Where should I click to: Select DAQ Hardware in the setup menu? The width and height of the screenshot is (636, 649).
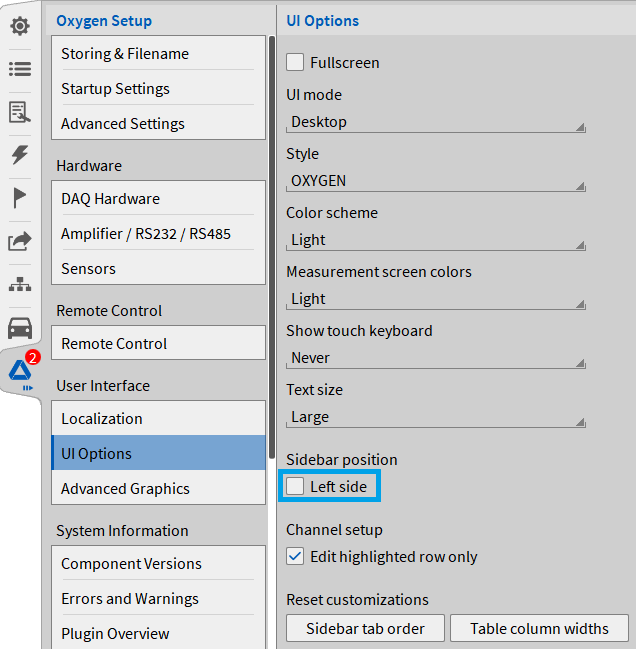tap(158, 199)
